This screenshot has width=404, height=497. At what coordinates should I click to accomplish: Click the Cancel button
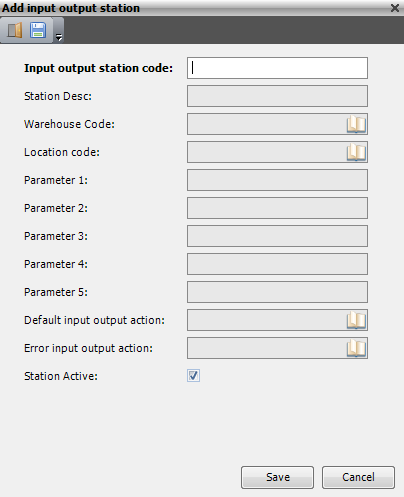(358, 477)
